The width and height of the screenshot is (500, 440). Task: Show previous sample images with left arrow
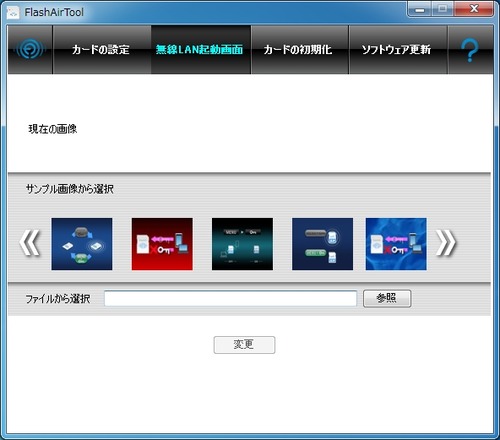click(x=30, y=243)
